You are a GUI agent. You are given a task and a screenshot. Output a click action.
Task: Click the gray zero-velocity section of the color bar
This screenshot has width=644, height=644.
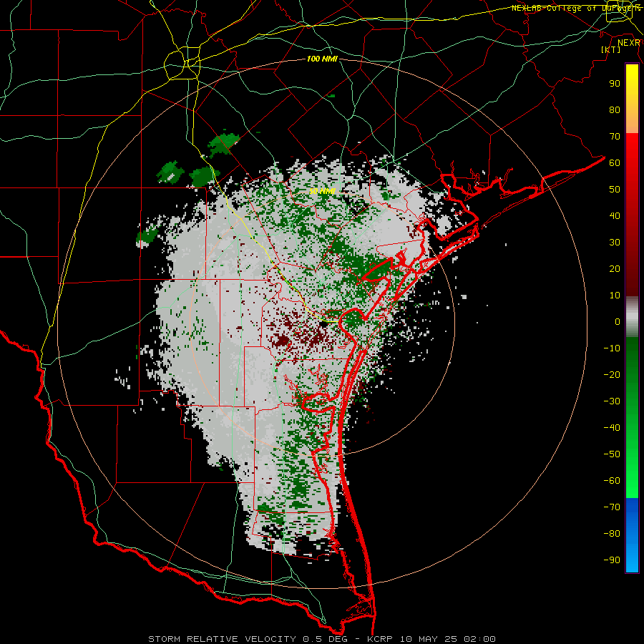pos(632,317)
